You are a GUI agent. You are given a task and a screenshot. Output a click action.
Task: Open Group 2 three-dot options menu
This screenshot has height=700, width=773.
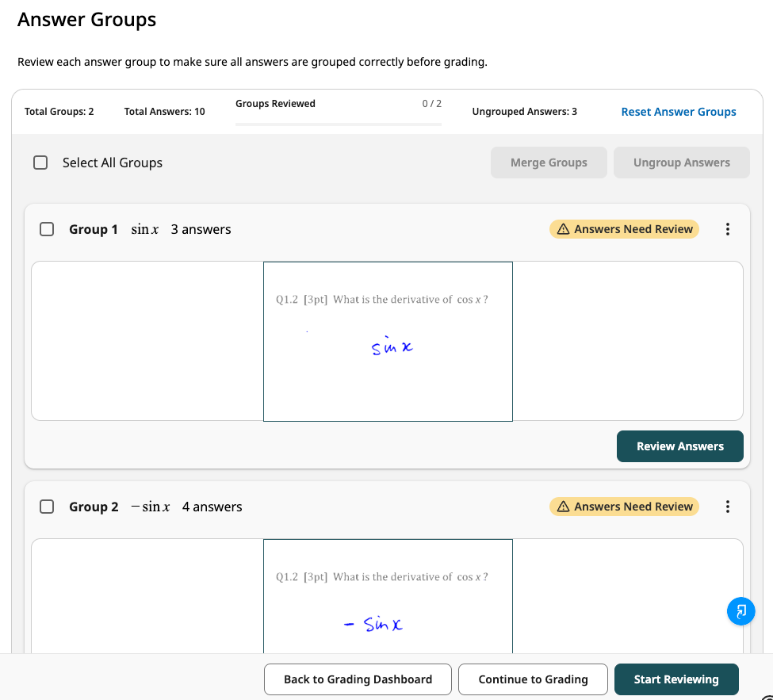(727, 507)
